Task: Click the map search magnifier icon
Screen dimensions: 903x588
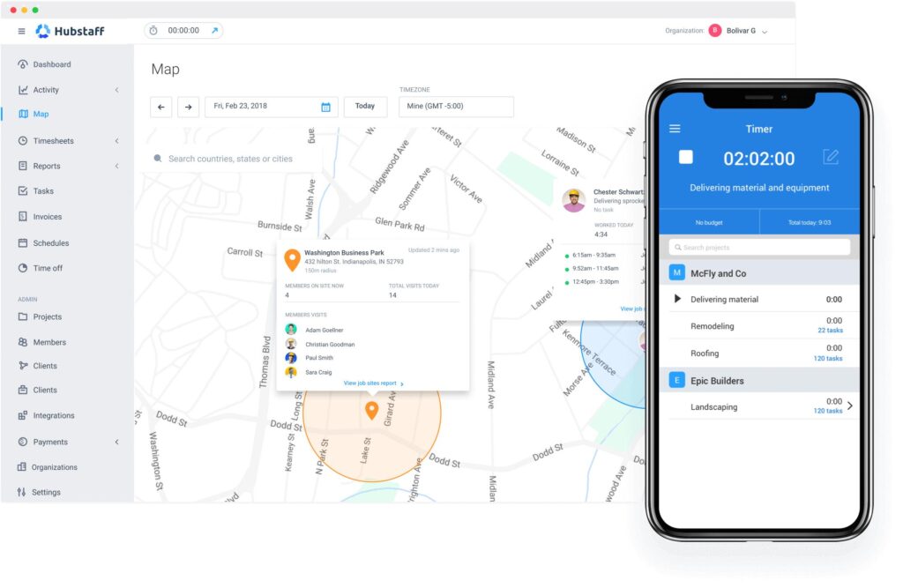Action: tap(157, 159)
